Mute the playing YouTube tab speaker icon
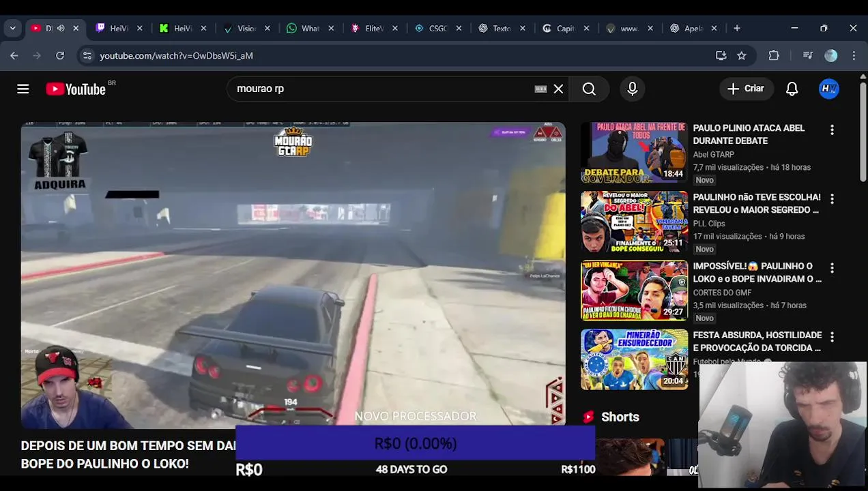 (x=61, y=28)
